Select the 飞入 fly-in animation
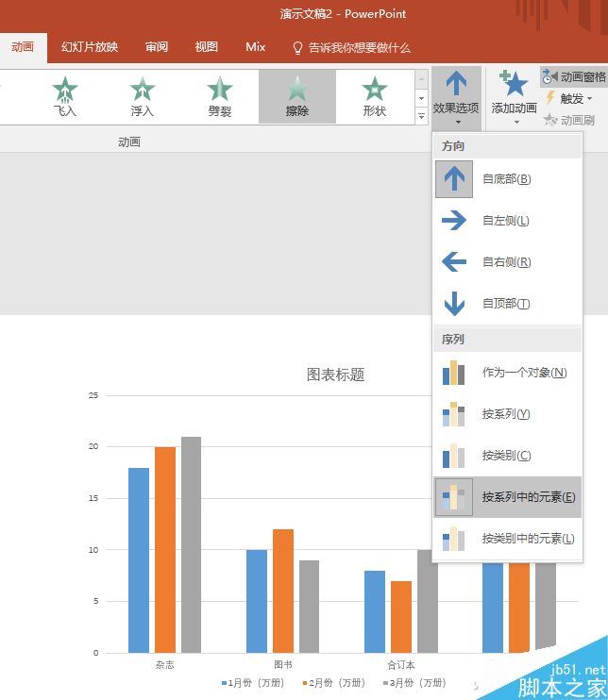The height and width of the screenshot is (700, 608). [65, 96]
